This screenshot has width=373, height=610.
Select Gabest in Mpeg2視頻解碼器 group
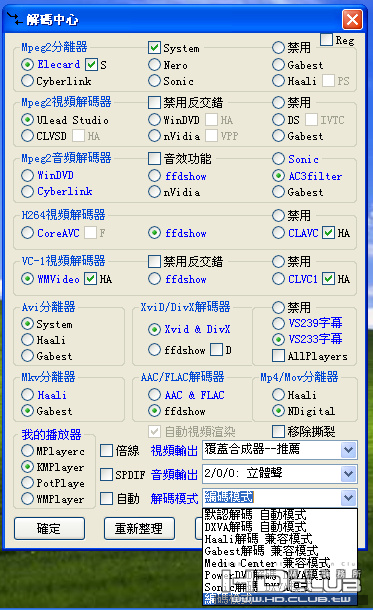pos(278,136)
